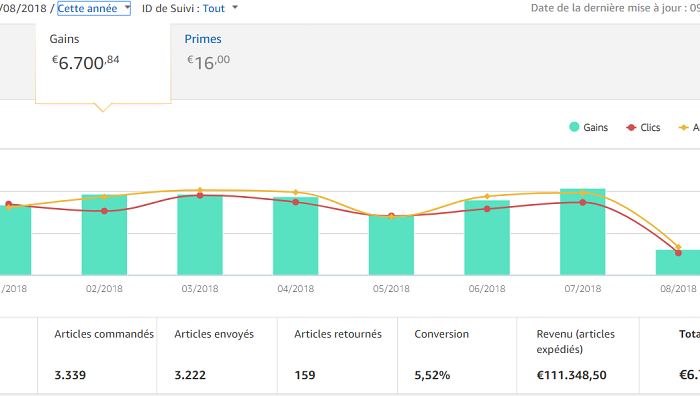700x396 pixels.
Task: Click the 'Revenu (articles expédiés)' header
Action: [x=575, y=342]
